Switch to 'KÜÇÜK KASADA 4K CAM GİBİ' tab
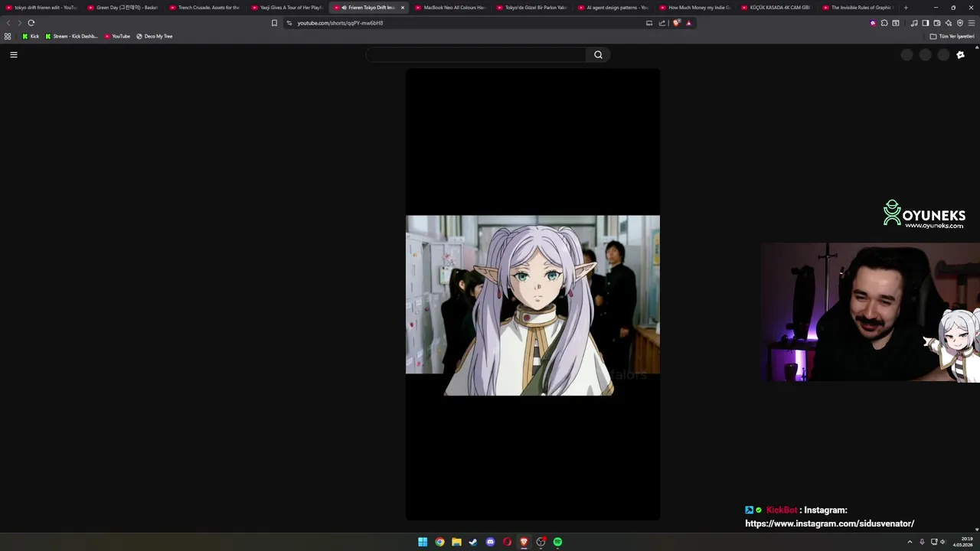 pos(777,8)
